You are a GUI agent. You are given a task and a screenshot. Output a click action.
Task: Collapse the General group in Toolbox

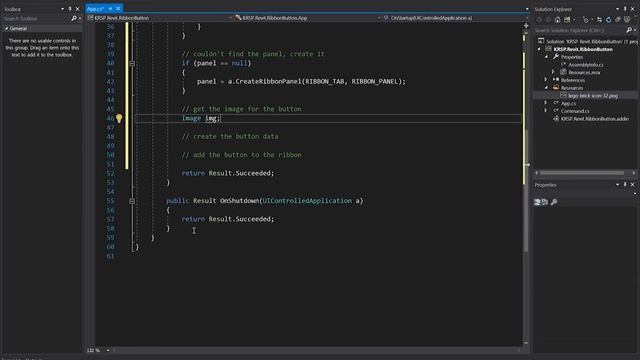(x=7, y=29)
